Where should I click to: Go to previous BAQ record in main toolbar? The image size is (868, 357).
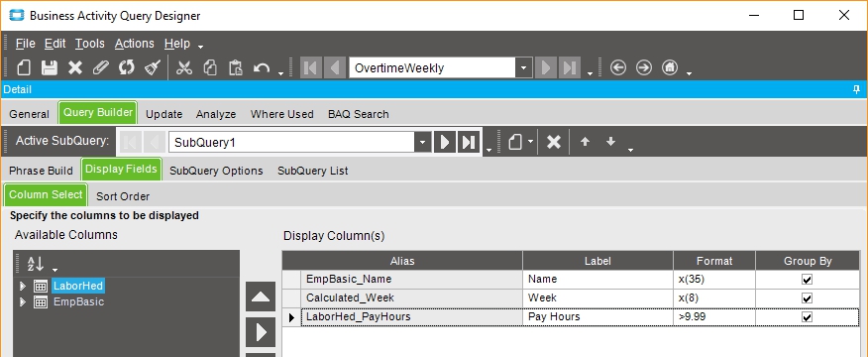334,67
